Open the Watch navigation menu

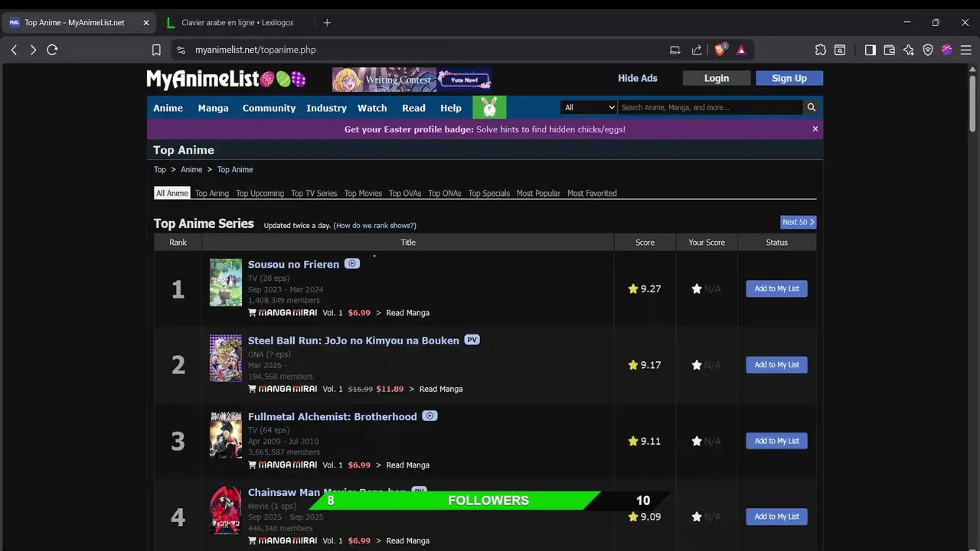[372, 108]
